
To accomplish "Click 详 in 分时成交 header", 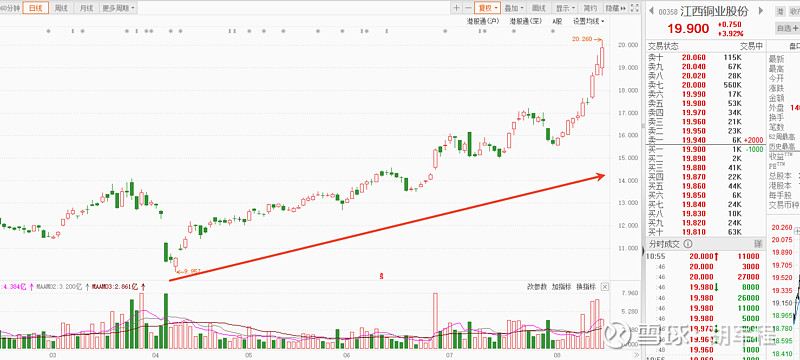I will pyautogui.click(x=758, y=244).
